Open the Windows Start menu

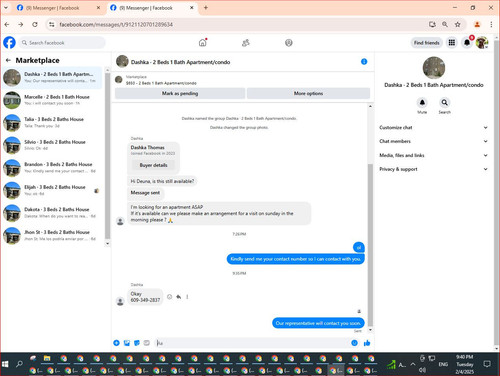point(6,364)
